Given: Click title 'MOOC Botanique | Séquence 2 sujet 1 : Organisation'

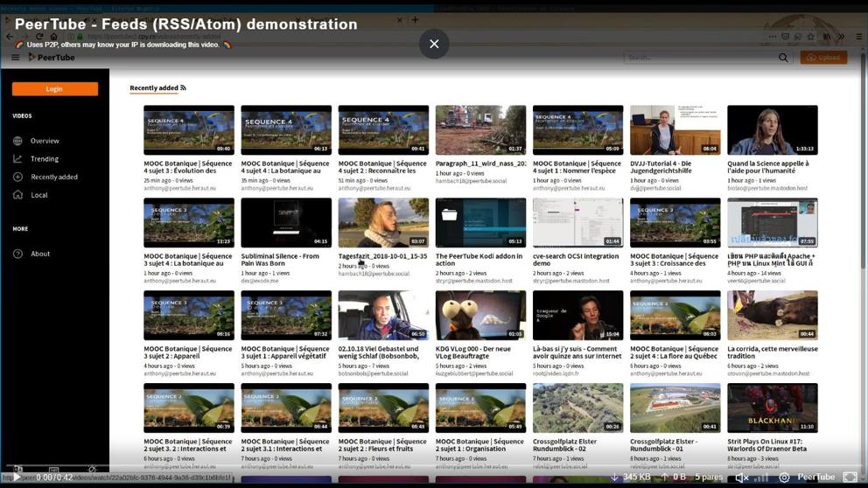Looking at the screenshot, I should 479,445.
